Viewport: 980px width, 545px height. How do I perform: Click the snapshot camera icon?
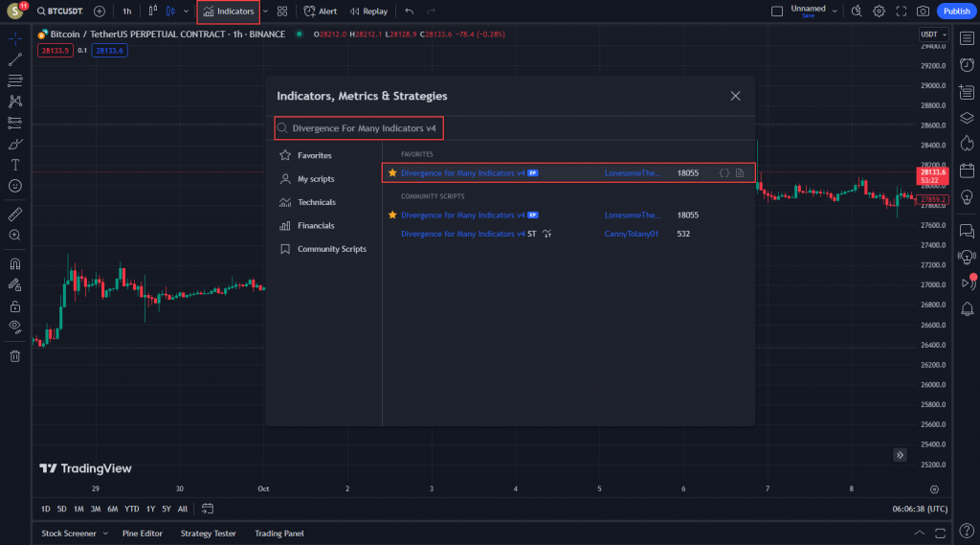pyautogui.click(x=923, y=11)
